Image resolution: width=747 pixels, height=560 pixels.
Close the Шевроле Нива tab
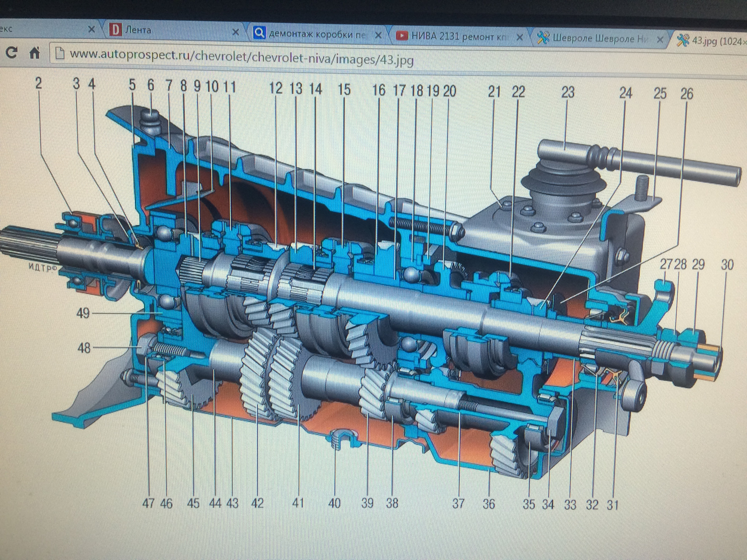coord(660,40)
